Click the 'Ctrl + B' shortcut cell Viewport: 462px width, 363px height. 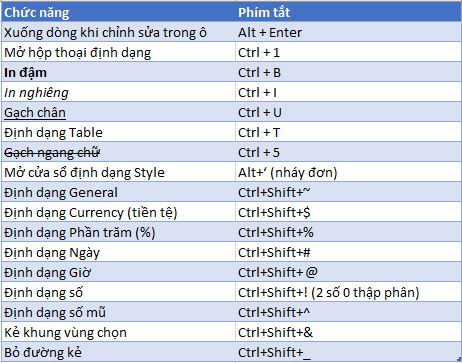click(348, 72)
